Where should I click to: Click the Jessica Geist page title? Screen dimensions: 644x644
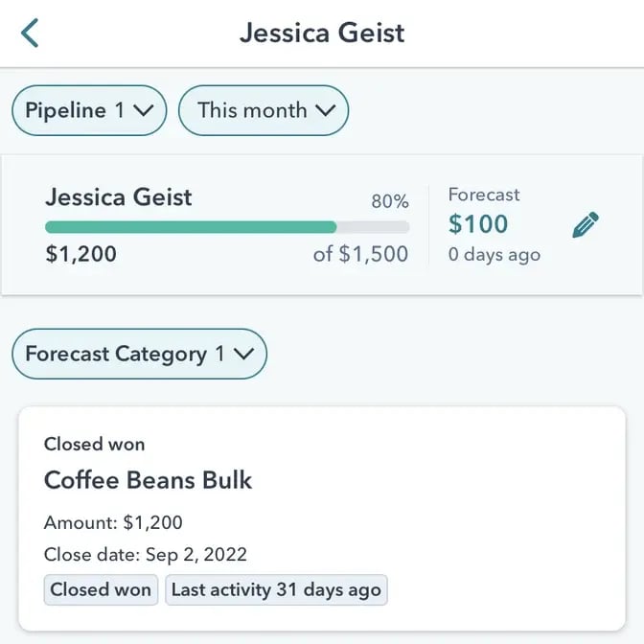pos(322,33)
